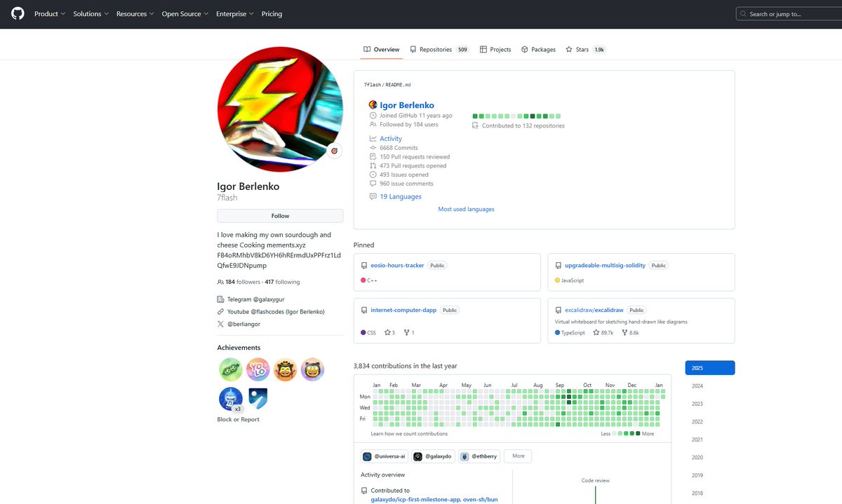This screenshot has width=842, height=504.
Task: Click the darkest green legend square
Action: (637, 434)
